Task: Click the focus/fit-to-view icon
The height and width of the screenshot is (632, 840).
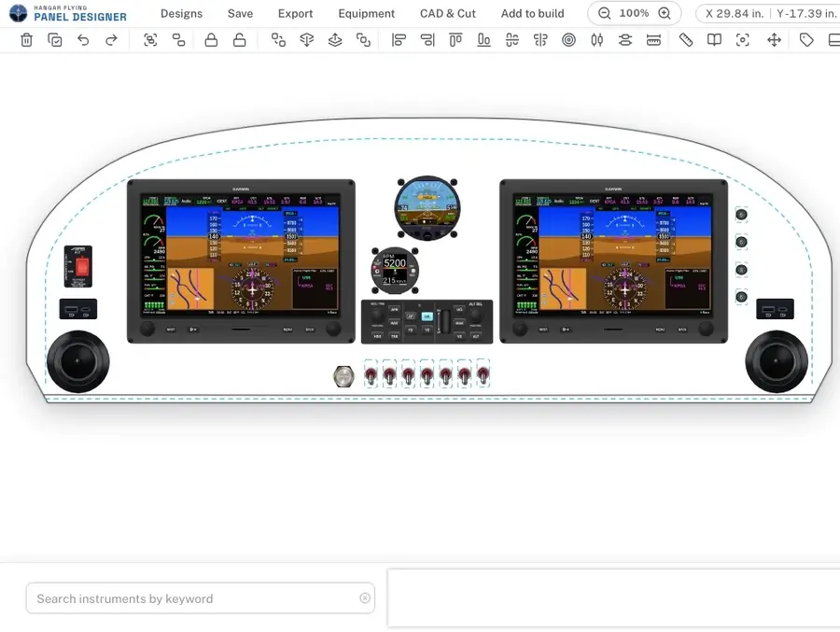Action: (743, 40)
